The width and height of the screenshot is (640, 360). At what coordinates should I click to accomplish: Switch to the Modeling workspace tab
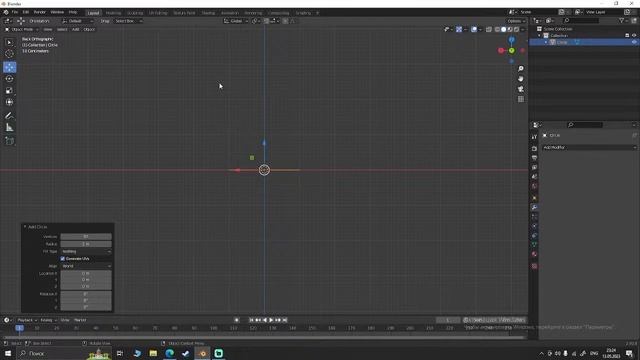pos(113,13)
